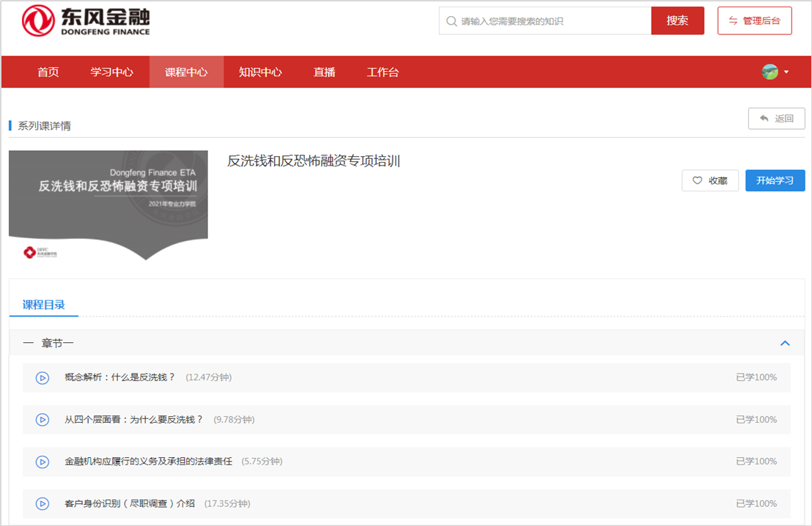Click the 返回 back button
Viewport: 812px width, 526px height.
click(x=776, y=119)
